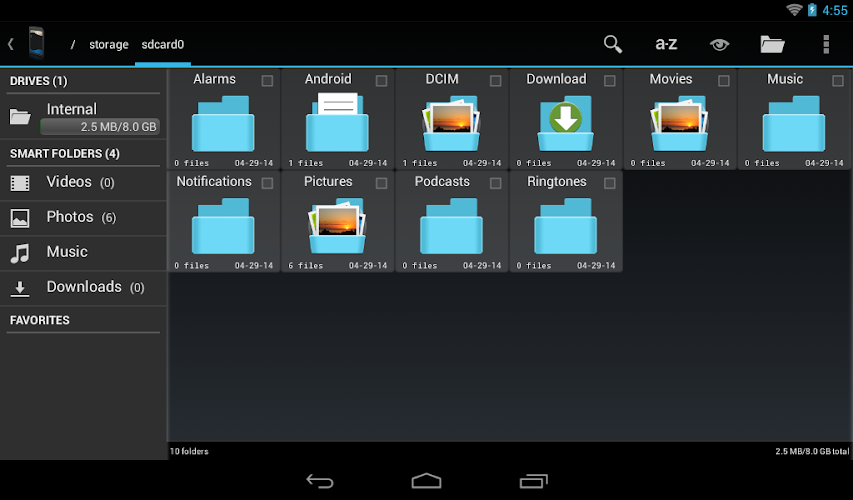Click the Internal storage usage bar

(100, 127)
